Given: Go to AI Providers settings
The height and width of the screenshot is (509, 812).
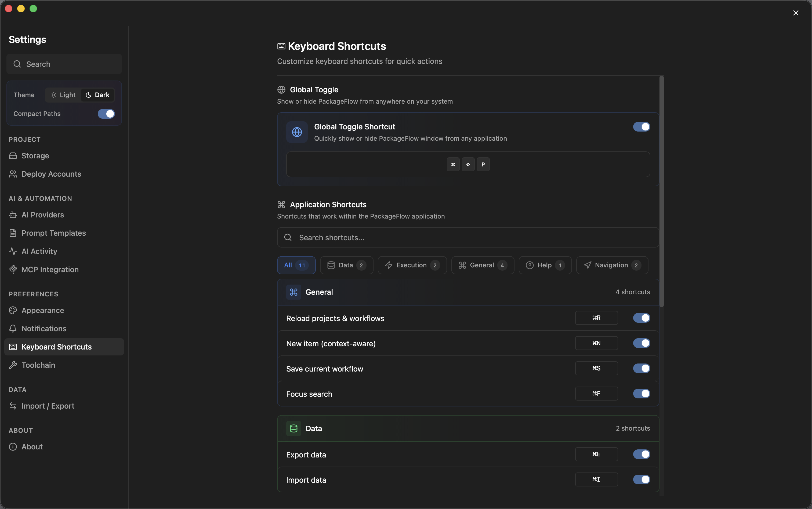Looking at the screenshot, I should point(42,215).
